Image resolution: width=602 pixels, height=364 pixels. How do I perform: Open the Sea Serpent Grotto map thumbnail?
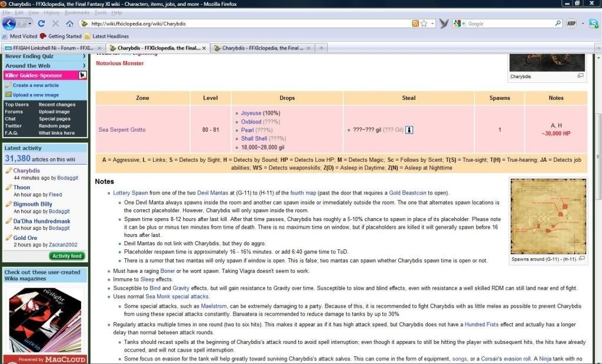pyautogui.click(x=544, y=216)
